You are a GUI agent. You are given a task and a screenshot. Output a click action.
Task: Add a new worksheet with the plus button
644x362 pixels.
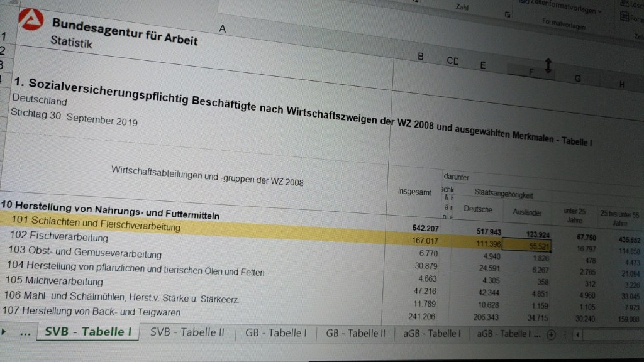(x=550, y=334)
